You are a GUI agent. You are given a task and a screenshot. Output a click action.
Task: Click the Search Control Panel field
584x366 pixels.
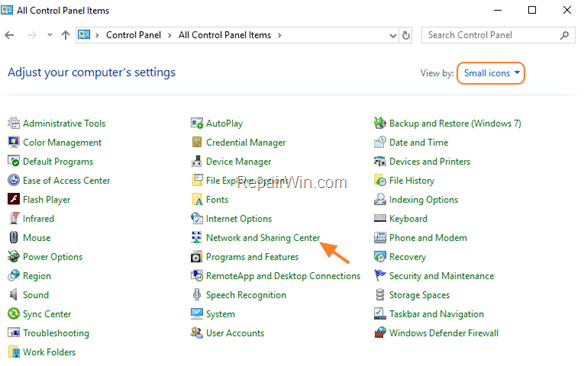(498, 35)
